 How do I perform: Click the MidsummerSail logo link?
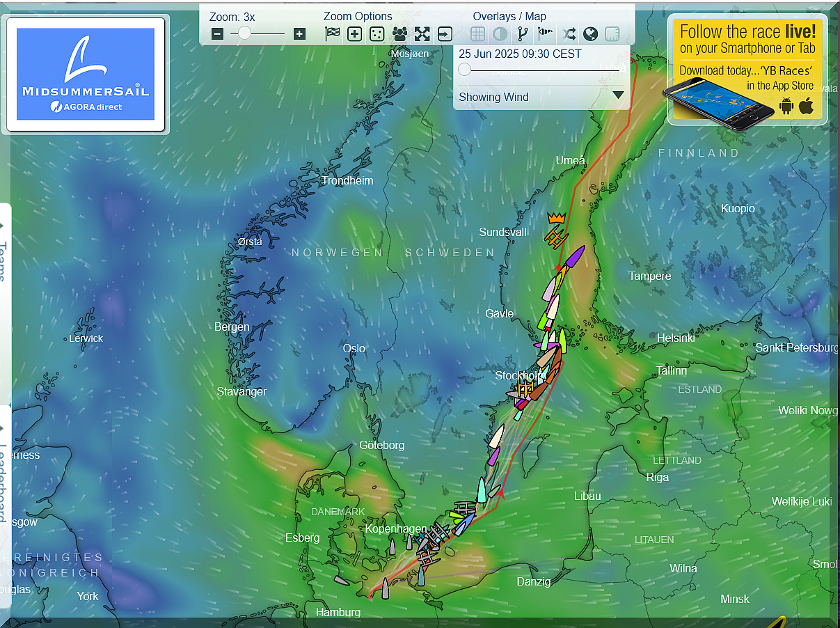click(x=86, y=74)
